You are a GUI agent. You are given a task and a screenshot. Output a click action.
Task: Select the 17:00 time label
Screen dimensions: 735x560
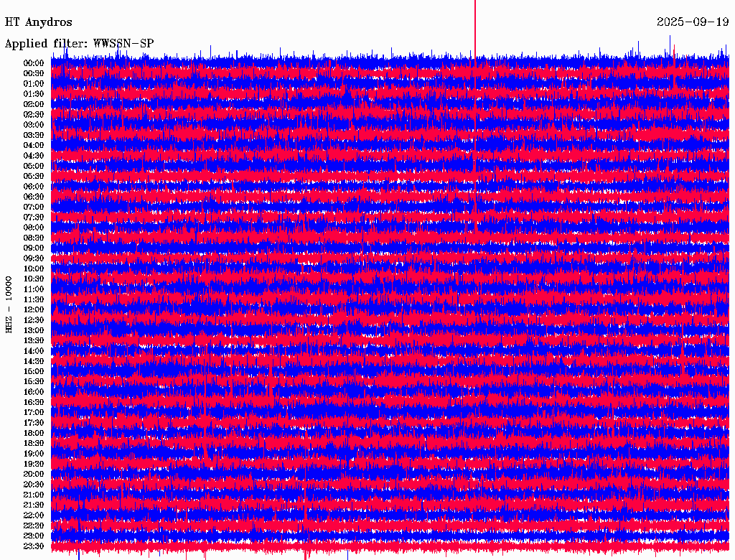34,412
